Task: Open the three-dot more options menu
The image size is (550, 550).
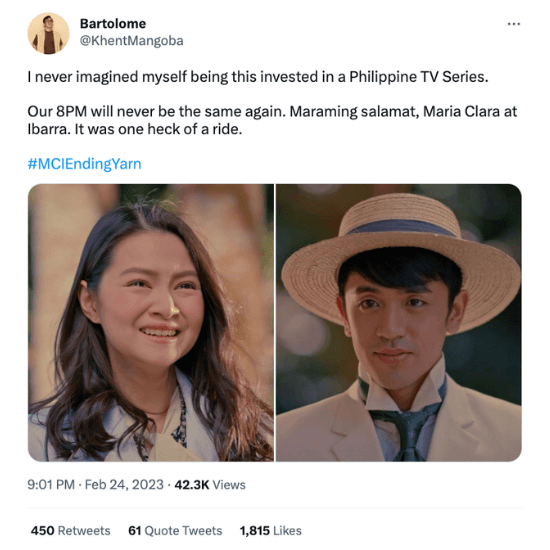Action: tap(514, 24)
